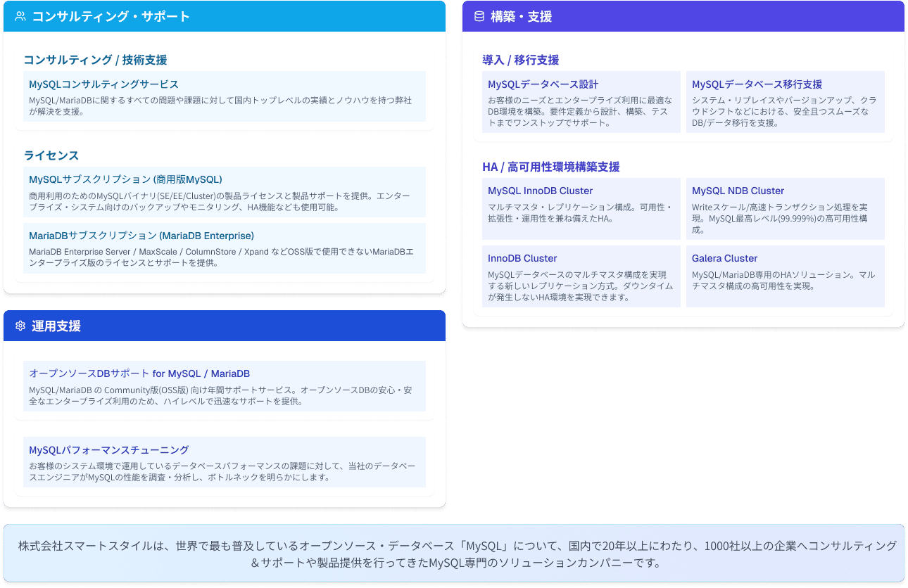Open オープンソースDBサポート for MySQL / MariaDB link
The image size is (908, 588).
pos(139,373)
